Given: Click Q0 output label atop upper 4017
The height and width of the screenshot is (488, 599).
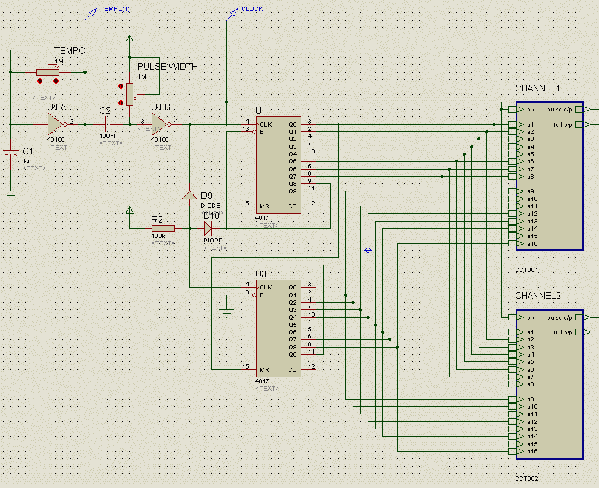Looking at the screenshot, I should (293, 125).
